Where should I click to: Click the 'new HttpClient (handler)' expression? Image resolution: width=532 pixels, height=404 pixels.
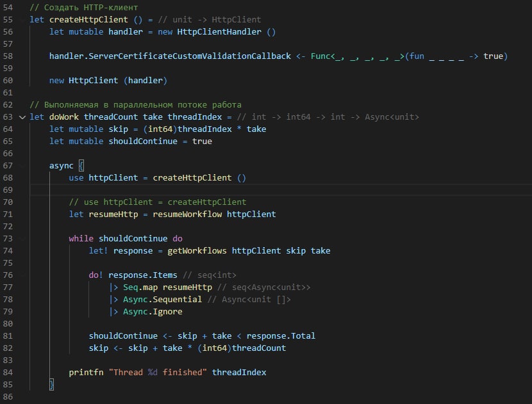pos(108,81)
